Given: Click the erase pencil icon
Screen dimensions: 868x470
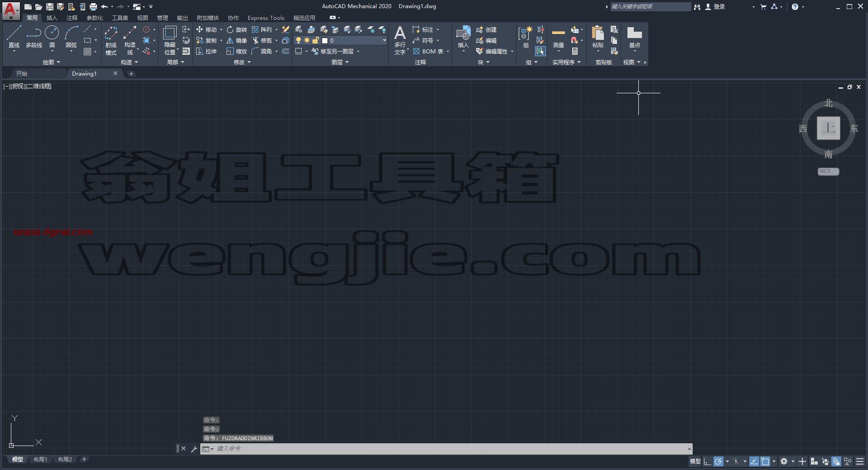Looking at the screenshot, I should (285, 29).
